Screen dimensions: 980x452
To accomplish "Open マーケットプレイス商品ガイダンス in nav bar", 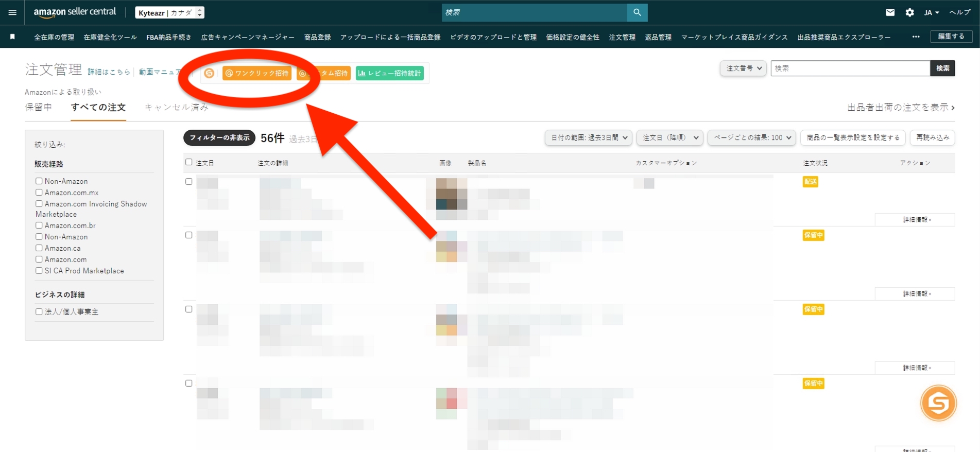I will (x=734, y=37).
